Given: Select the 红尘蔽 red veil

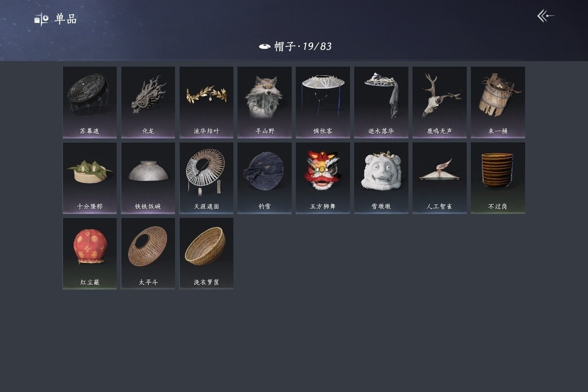Looking at the screenshot, I should pyautogui.click(x=90, y=253).
